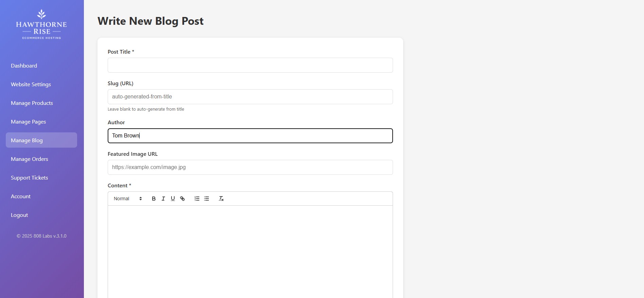Viewport: 644px width, 298px height.
Task: Log out of the admin panel
Action: [x=19, y=215]
